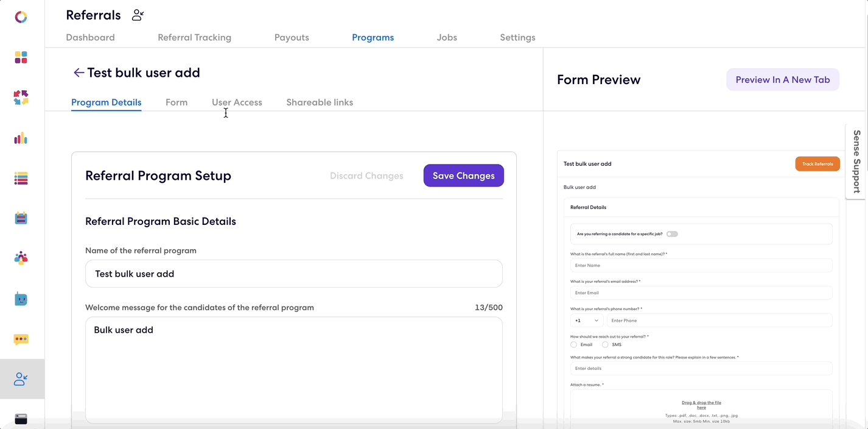The image size is (868, 429).
Task: Open the Referral Tracking tab
Action: (194, 37)
